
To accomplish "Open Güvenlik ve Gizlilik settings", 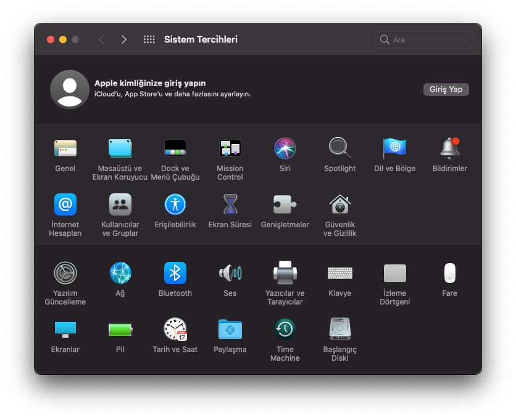I will click(x=340, y=204).
